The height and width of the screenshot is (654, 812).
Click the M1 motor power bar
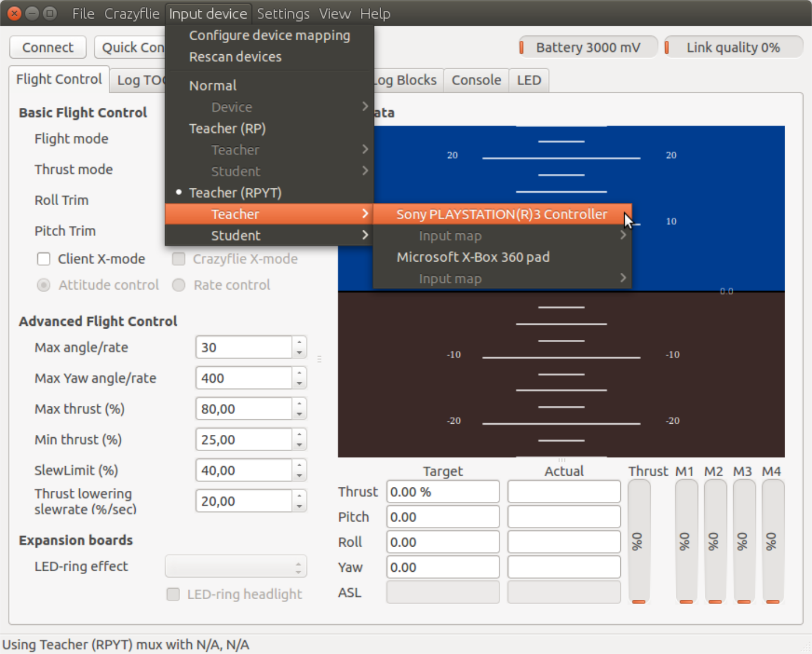[x=686, y=542]
